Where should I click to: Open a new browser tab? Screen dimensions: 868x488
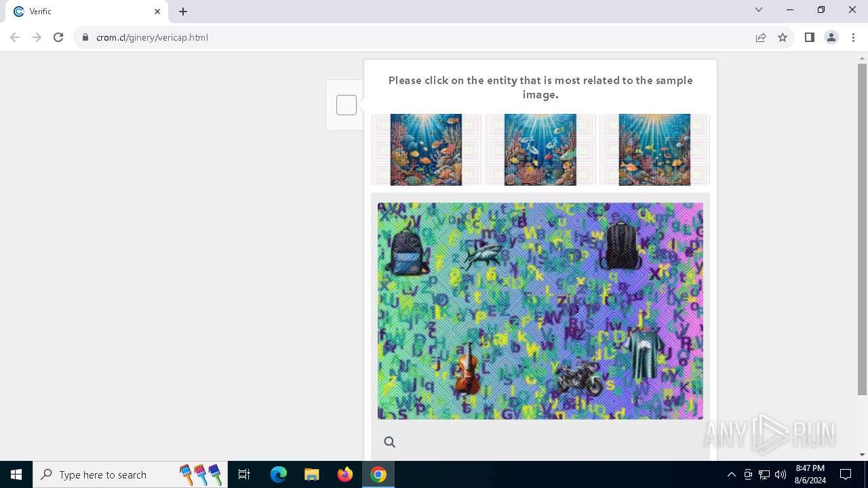tap(183, 12)
